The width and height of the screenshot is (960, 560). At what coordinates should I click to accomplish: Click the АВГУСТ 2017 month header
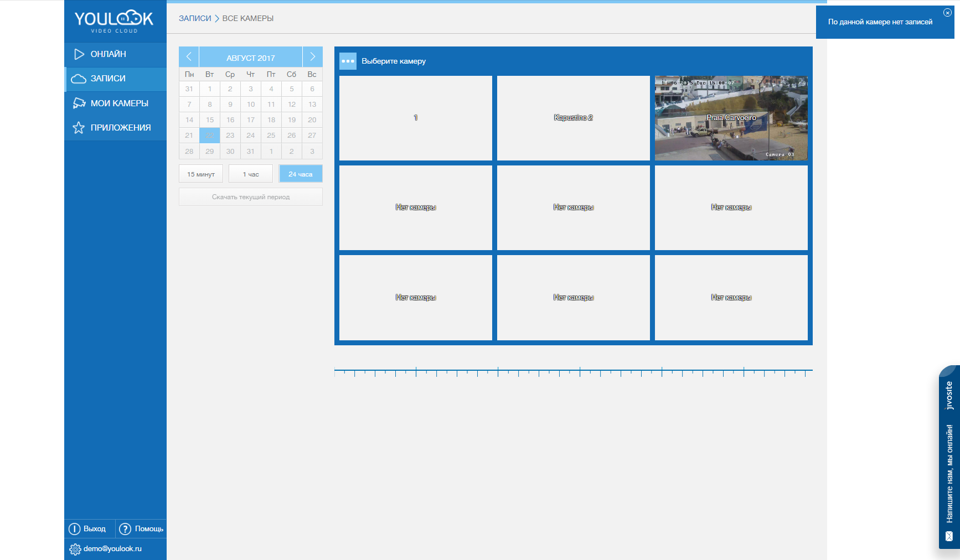pos(251,58)
